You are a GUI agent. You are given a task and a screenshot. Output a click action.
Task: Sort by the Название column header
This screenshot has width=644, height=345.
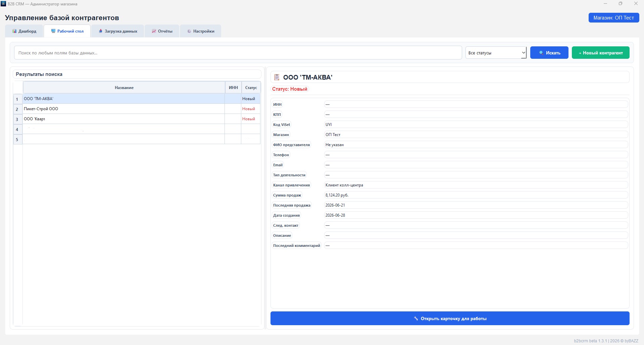[124, 88]
